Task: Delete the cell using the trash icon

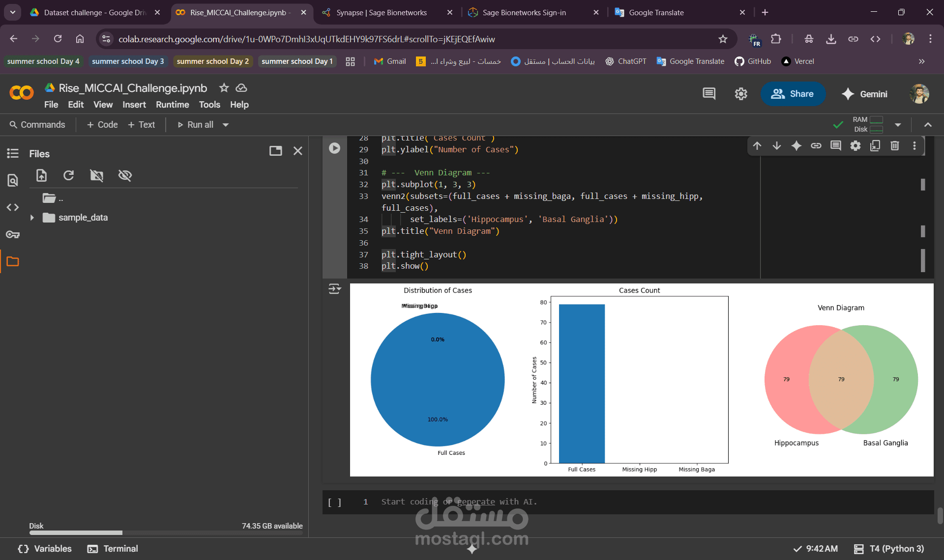Action: (x=895, y=145)
